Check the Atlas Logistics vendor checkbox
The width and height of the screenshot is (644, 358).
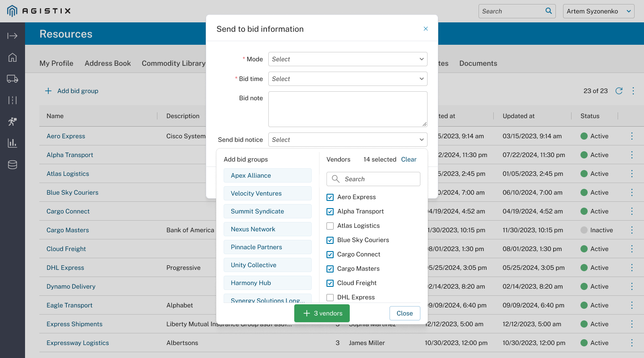pyautogui.click(x=330, y=226)
